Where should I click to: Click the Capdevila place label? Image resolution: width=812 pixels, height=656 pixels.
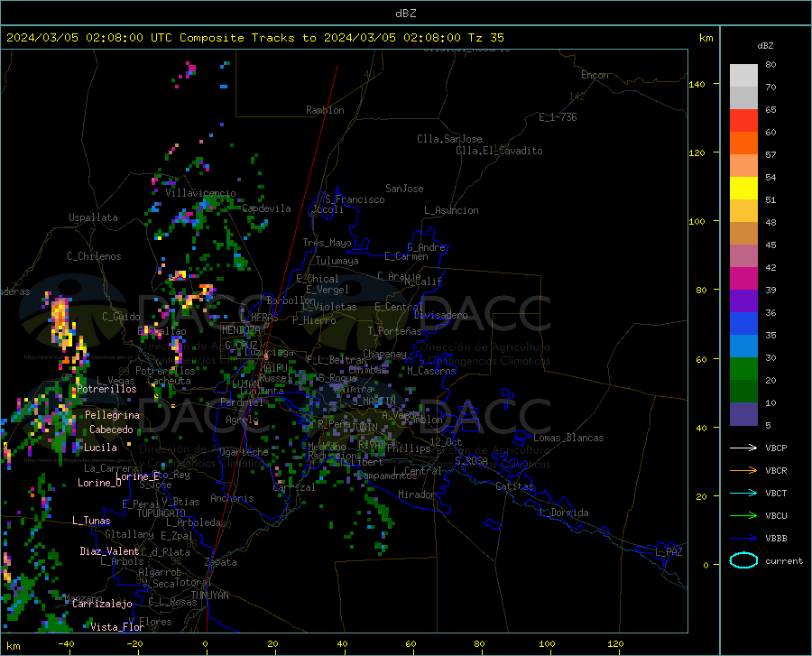[266, 208]
